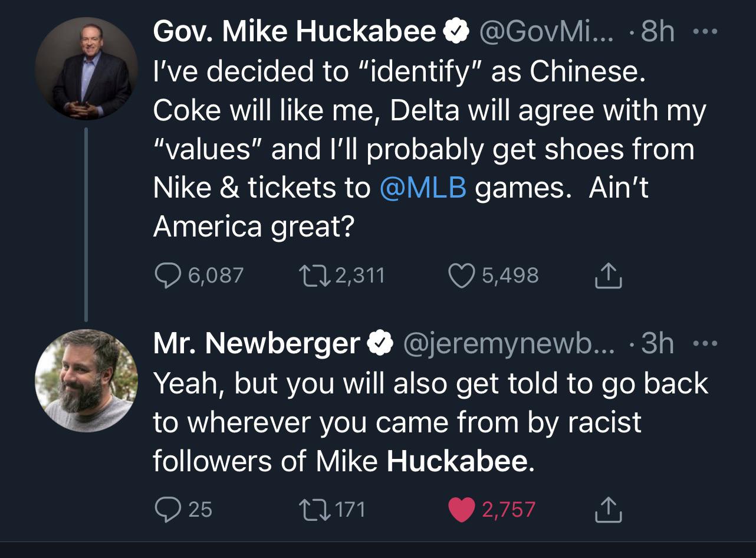Like Huckabee's tweet with heart icon
Screen dimensions: 756x558
click(463, 275)
